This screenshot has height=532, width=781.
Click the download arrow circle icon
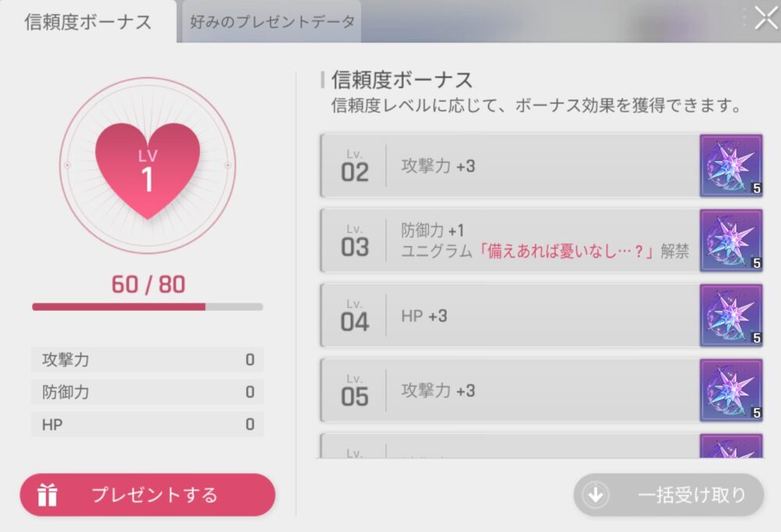point(596,495)
